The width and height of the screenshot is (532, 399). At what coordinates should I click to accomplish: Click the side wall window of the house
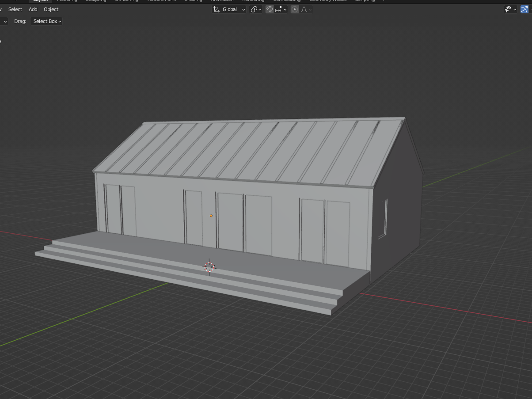(x=383, y=219)
